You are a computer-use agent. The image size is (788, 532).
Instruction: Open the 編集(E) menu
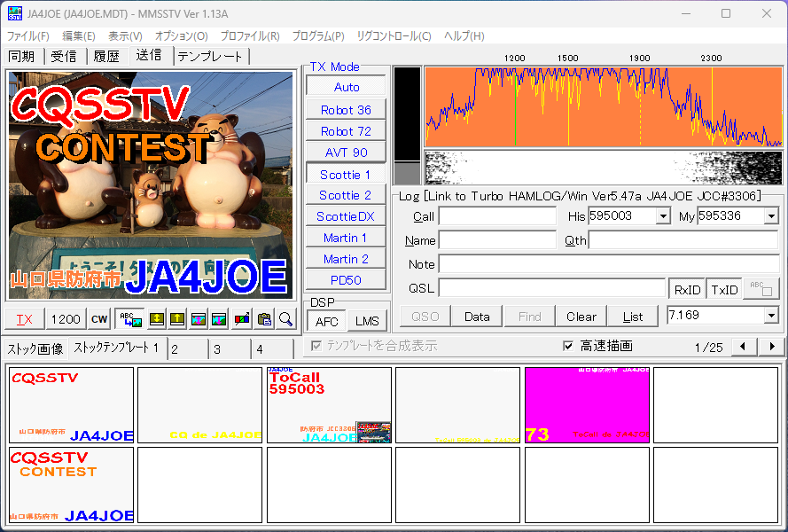click(x=78, y=36)
